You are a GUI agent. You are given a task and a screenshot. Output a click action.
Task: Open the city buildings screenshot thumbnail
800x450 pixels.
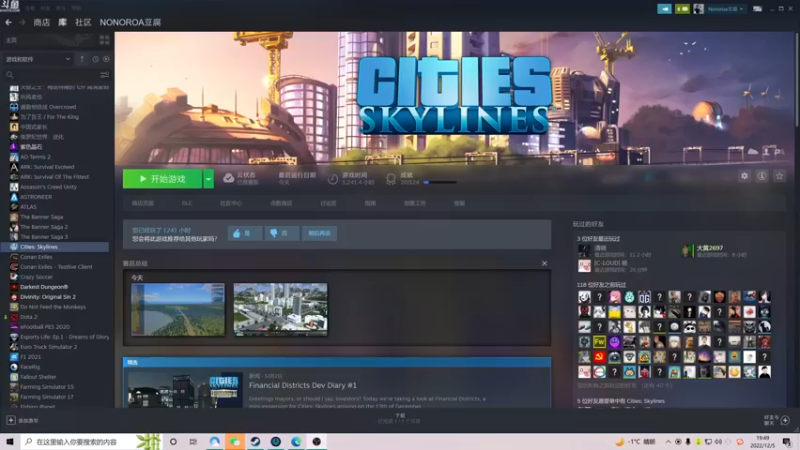point(281,309)
